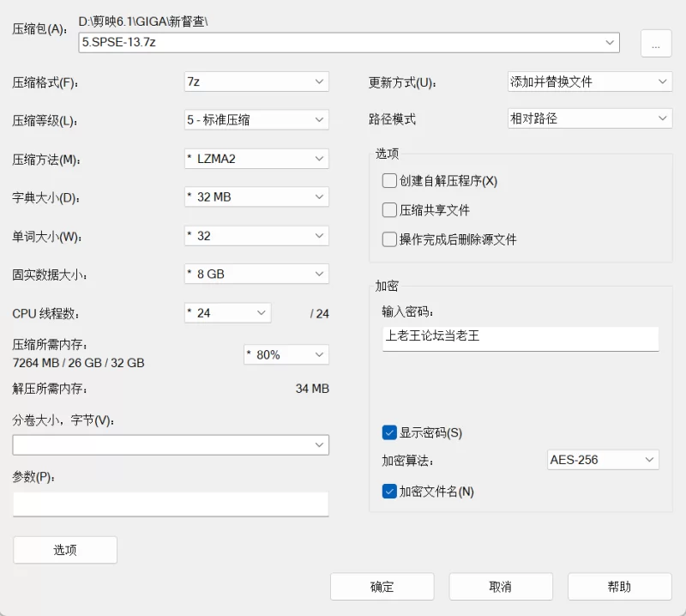Open the 字典大小 32 MB dropdown
Viewport: 686px width, 616px height.
coord(256,196)
